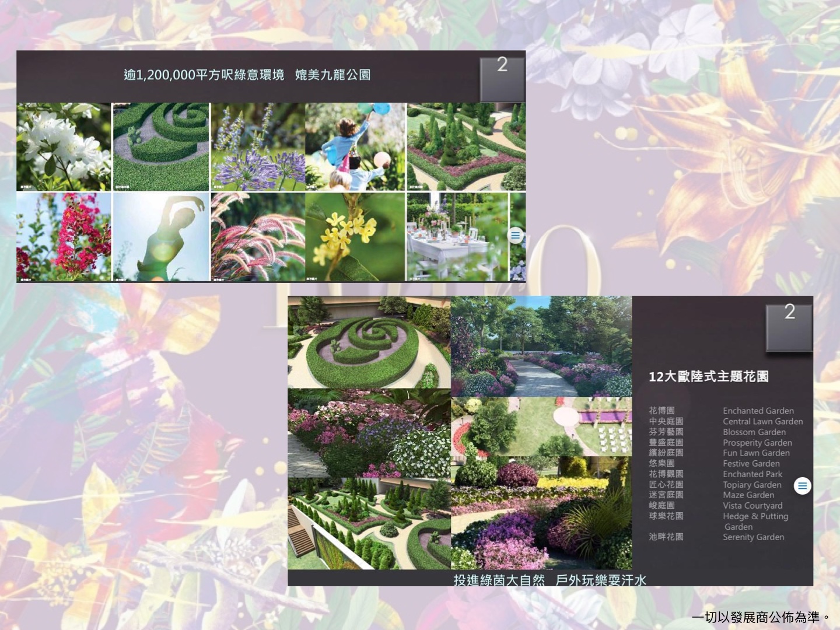Viewport: 840px width, 630px height.
Task: Select the pink fountain grass photo
Action: pos(258,237)
